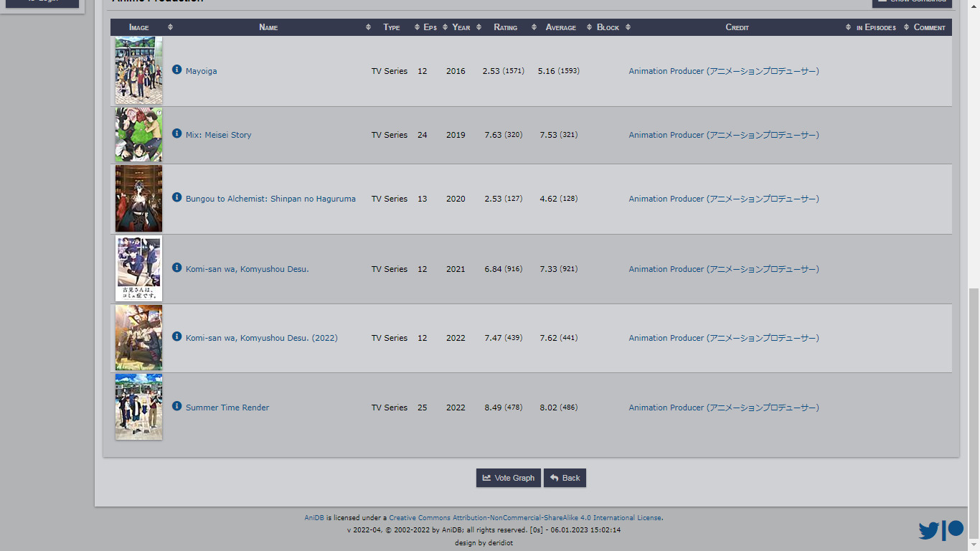Click Mayoiga cover image thumbnail

(x=138, y=70)
